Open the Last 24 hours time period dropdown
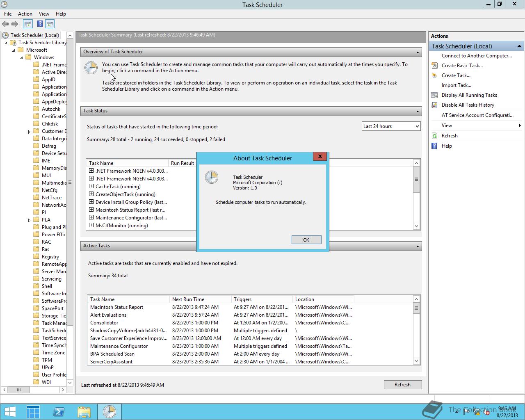 pyautogui.click(x=391, y=126)
